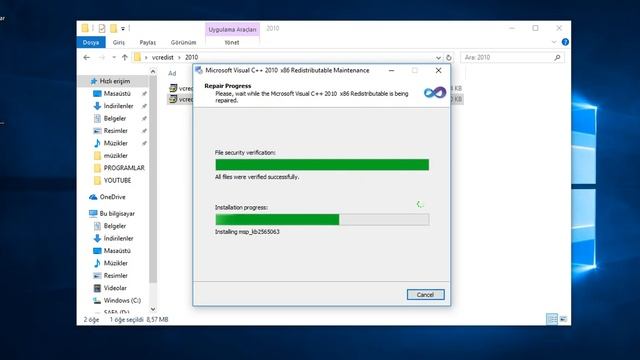The height and width of the screenshot is (360, 640).
Task: Switch to large icons view in status bar
Action: [x=563, y=319]
